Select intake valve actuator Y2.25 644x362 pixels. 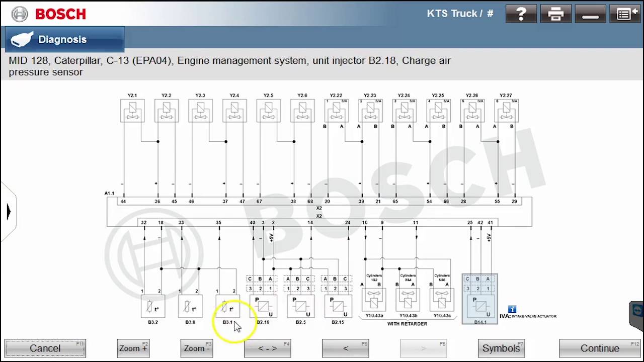point(438,111)
